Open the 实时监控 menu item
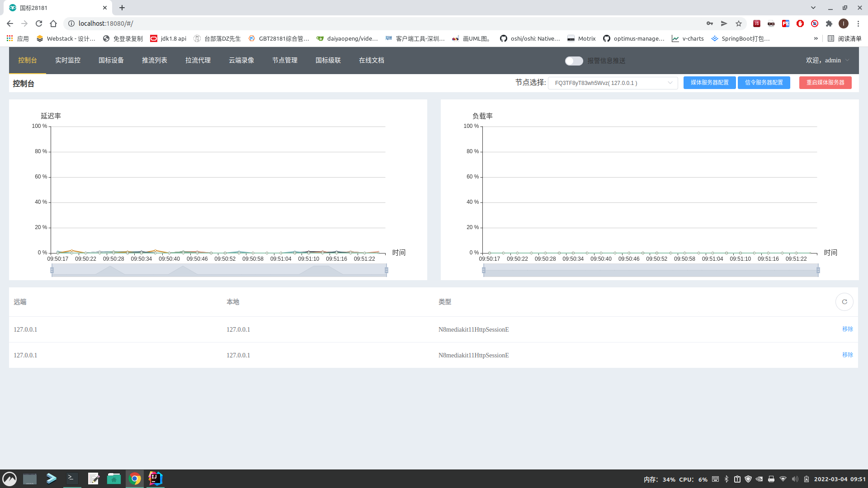This screenshot has width=868, height=488. [x=68, y=61]
